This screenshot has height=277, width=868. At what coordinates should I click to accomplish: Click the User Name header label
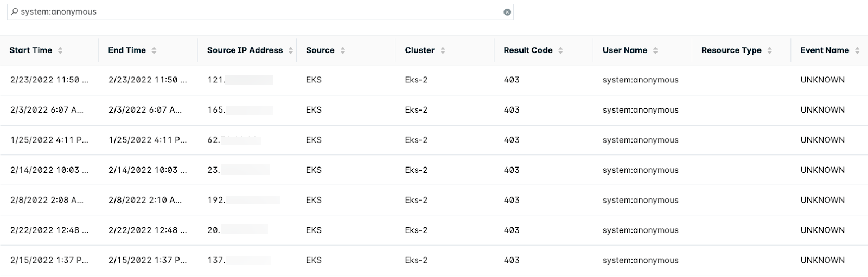pos(624,50)
